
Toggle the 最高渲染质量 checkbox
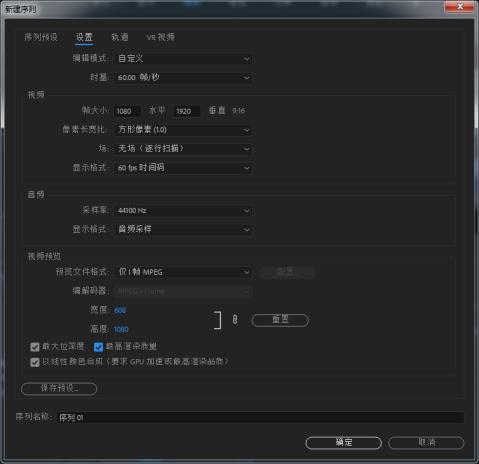click(x=98, y=347)
